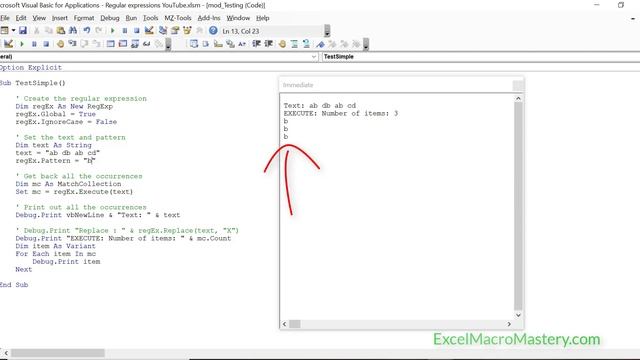
Task: Click the Break pause icon in the Standard toolbar
Action: pyautogui.click(x=124, y=31)
